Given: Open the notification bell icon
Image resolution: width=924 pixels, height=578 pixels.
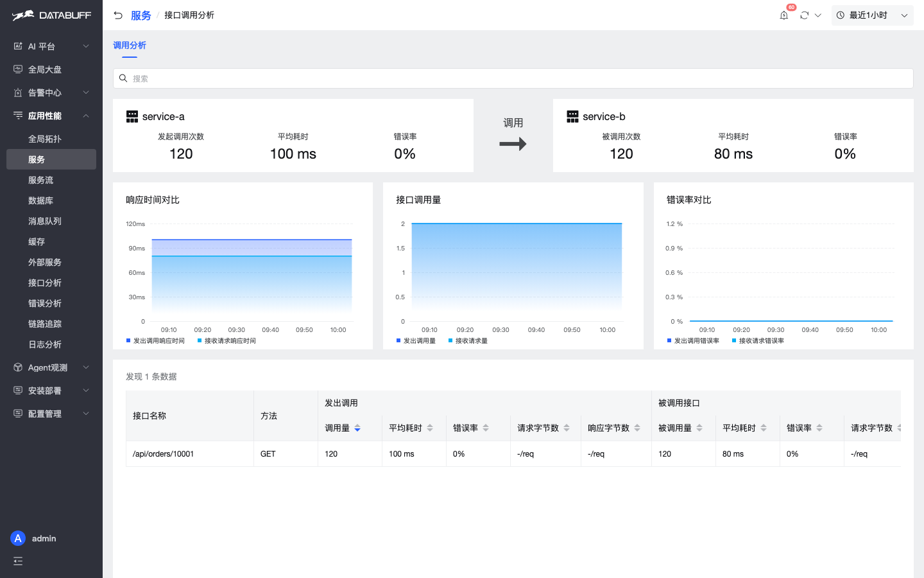Looking at the screenshot, I should 783,15.
